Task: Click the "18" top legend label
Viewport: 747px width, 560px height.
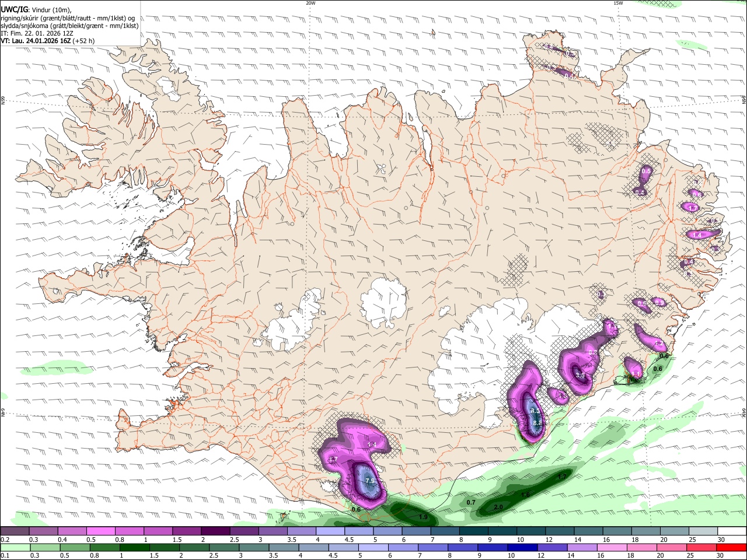Action: 635,540
